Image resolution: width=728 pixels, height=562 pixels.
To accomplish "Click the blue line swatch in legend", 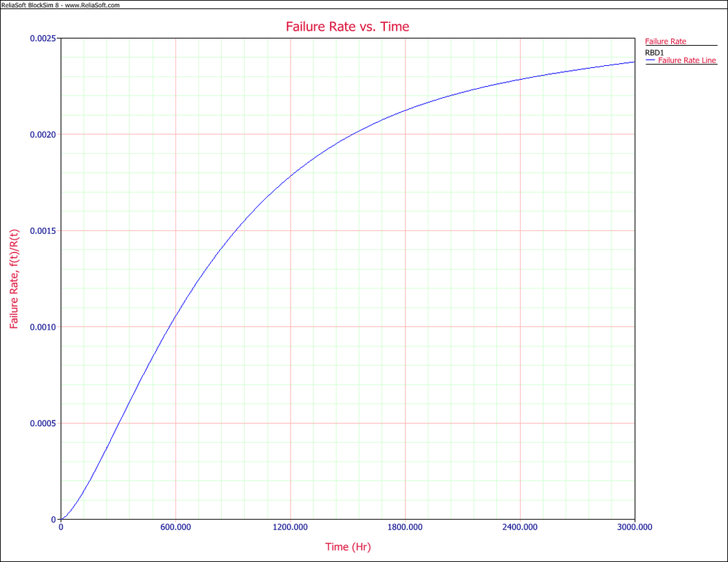I will point(650,61).
